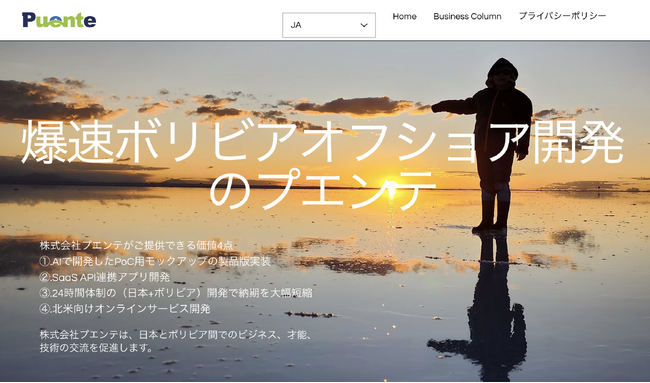650x383 pixels.
Task: Open the JA language dropdown
Action: coord(329,25)
